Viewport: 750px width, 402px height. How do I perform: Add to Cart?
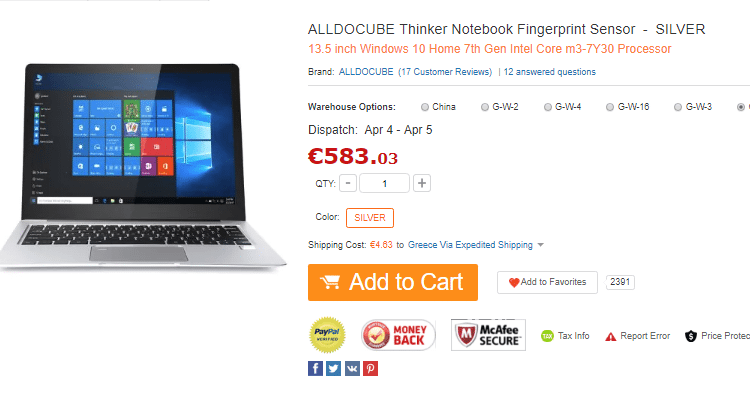click(x=393, y=282)
